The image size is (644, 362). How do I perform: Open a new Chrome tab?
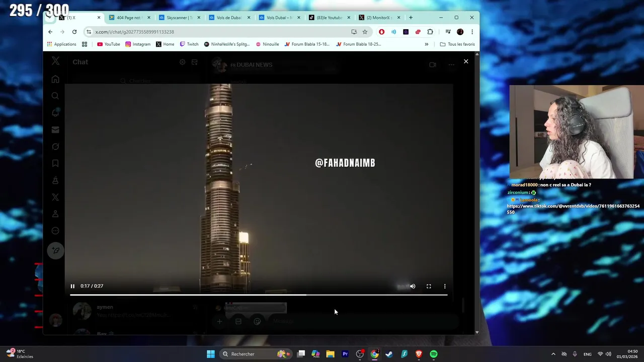(x=411, y=18)
